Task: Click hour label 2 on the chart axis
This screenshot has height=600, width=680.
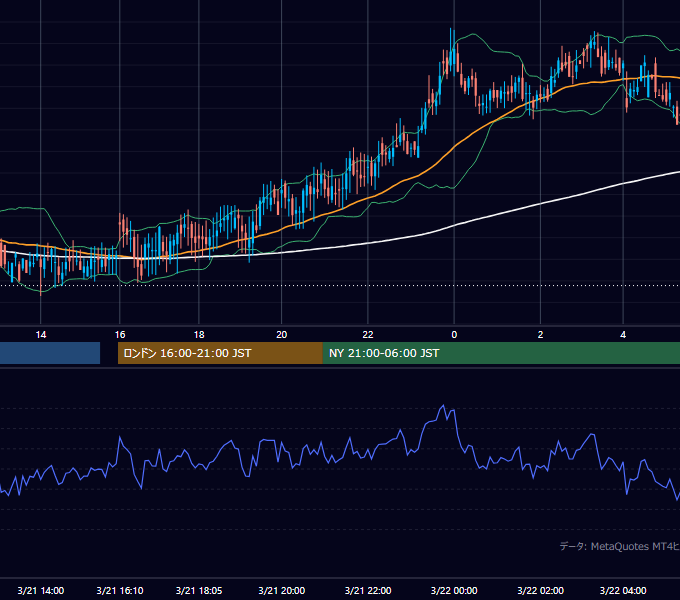Action: click(x=540, y=335)
